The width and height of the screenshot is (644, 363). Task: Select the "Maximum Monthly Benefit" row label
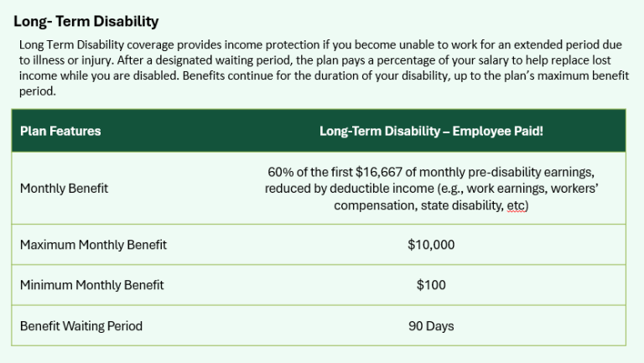(93, 245)
